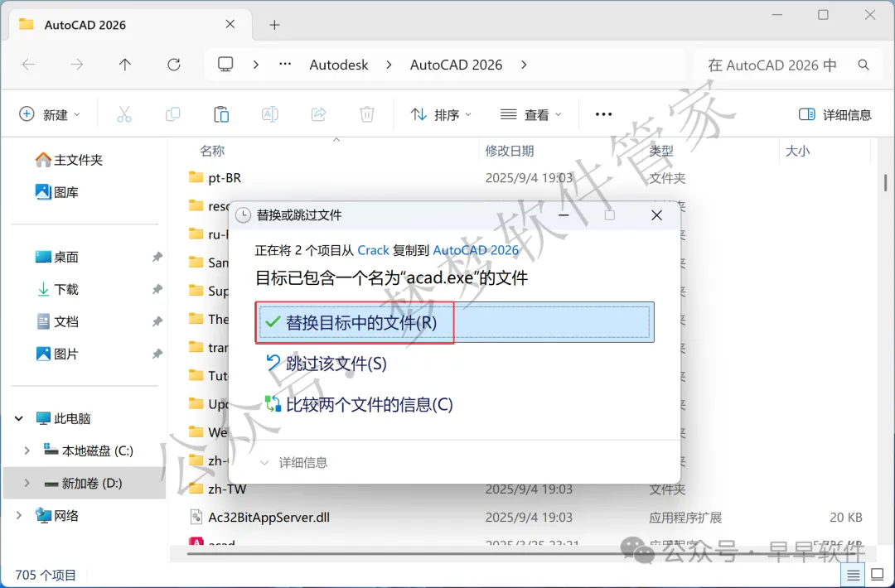
Task: Click the pin icon beside Pictures (图片)
Action: tap(157, 354)
